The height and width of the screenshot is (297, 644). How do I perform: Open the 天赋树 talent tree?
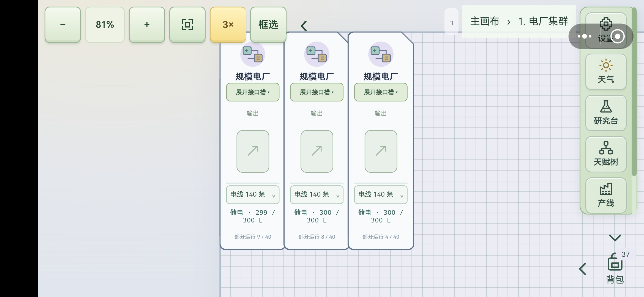pos(606,154)
